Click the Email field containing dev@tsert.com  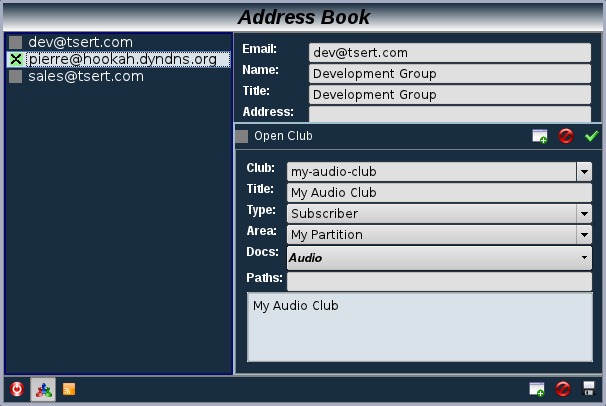coord(449,52)
